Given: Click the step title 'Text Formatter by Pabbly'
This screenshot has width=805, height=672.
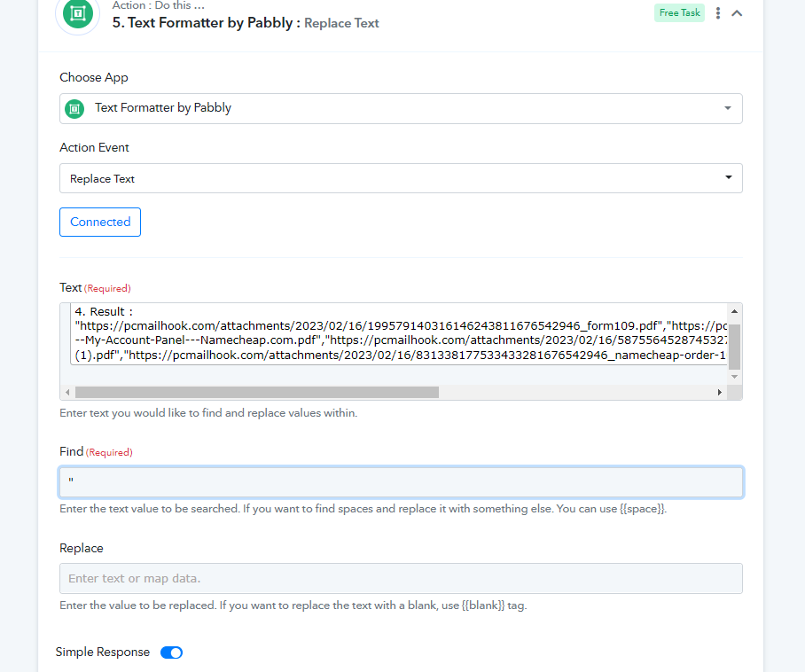Looking at the screenshot, I should coord(210,22).
